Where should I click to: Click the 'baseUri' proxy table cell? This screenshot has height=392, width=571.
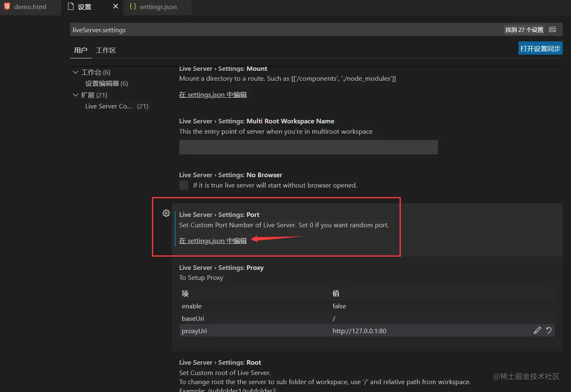[x=193, y=318]
